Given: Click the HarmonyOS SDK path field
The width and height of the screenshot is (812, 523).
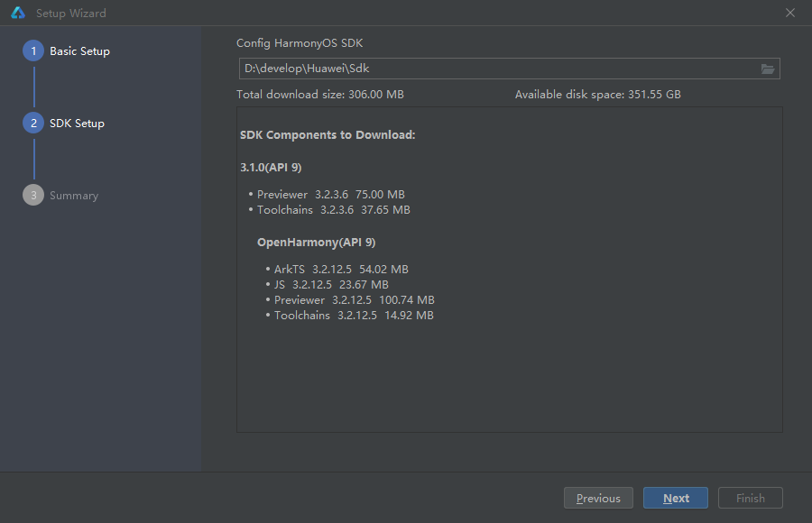Looking at the screenshot, I should (x=510, y=69).
